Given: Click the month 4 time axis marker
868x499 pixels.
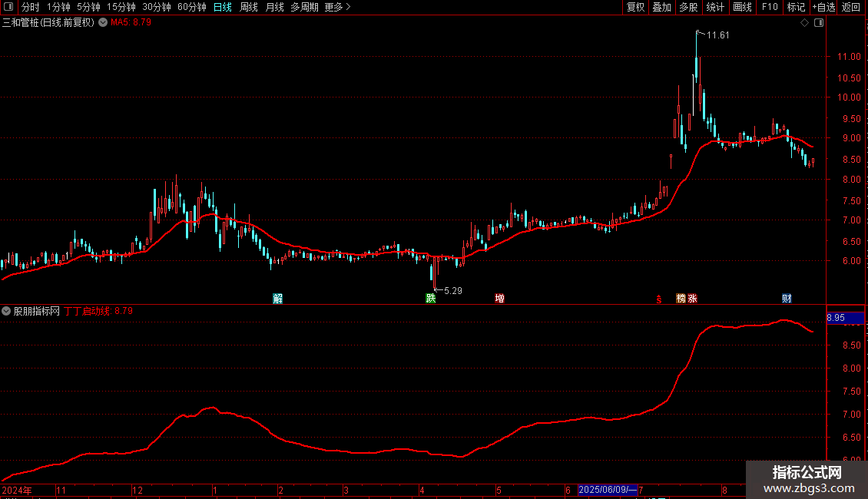Looking at the screenshot, I should 422,491.
